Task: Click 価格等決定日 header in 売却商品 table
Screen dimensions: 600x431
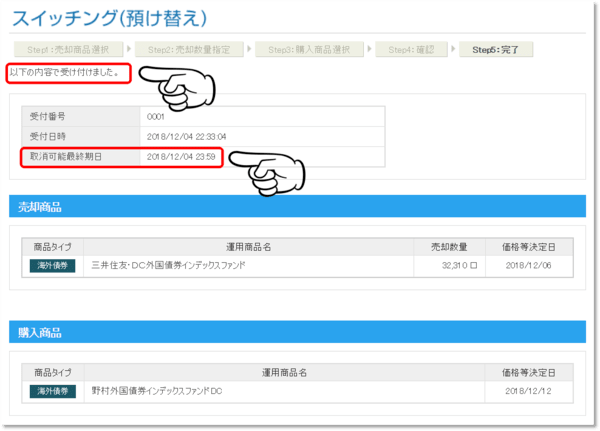Action: [529, 247]
